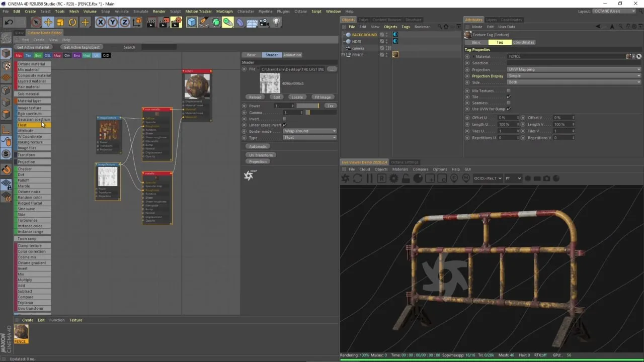Open Border mode Wrap around dropdown
The width and height of the screenshot is (644, 362).
(x=309, y=131)
